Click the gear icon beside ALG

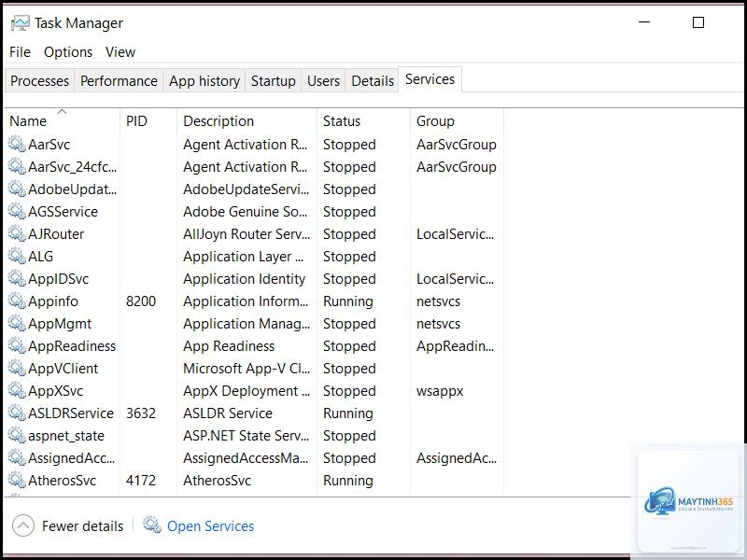[x=17, y=256]
